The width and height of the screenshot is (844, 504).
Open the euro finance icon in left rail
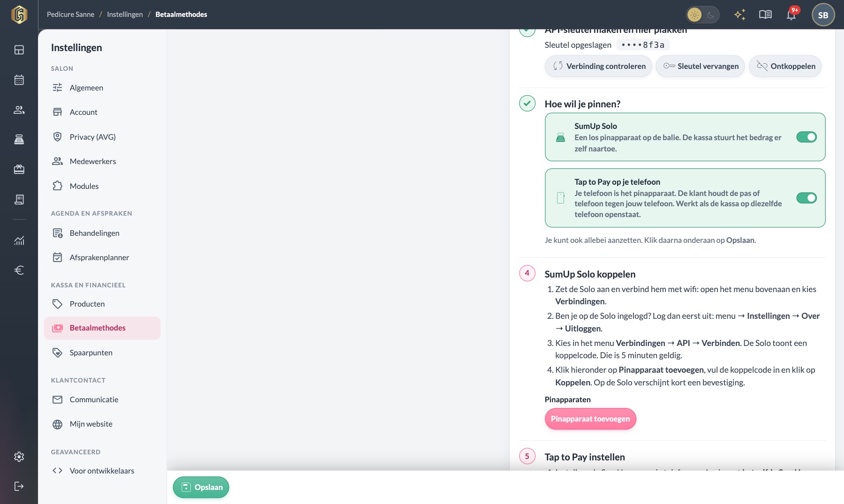(x=19, y=270)
